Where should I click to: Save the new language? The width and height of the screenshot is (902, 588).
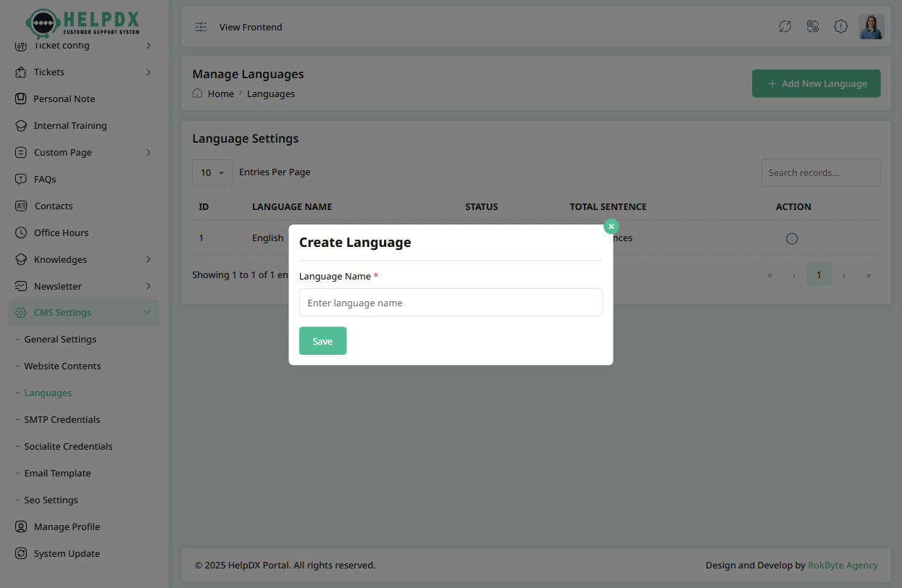322,340
